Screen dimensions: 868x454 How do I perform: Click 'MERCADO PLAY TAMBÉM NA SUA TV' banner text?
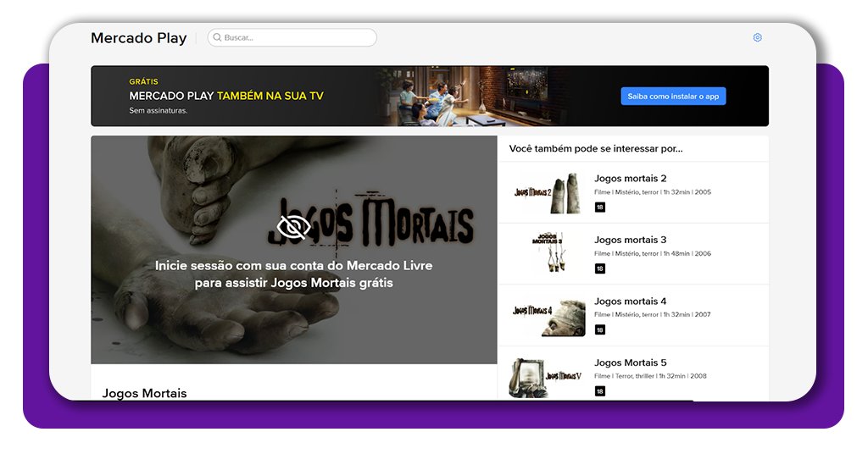click(x=225, y=96)
